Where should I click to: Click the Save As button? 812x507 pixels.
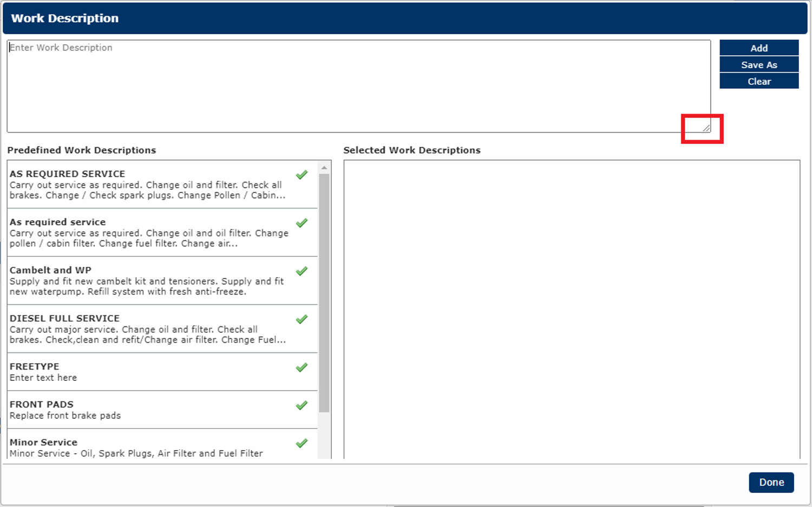click(x=758, y=65)
